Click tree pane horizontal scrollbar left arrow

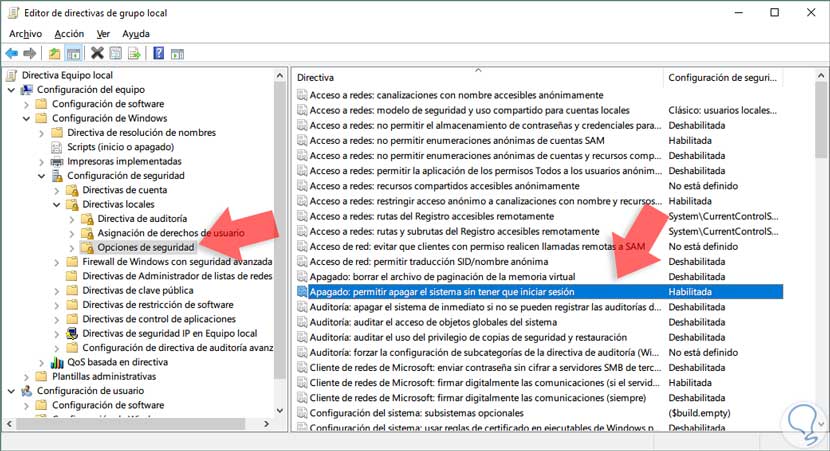coord(9,423)
